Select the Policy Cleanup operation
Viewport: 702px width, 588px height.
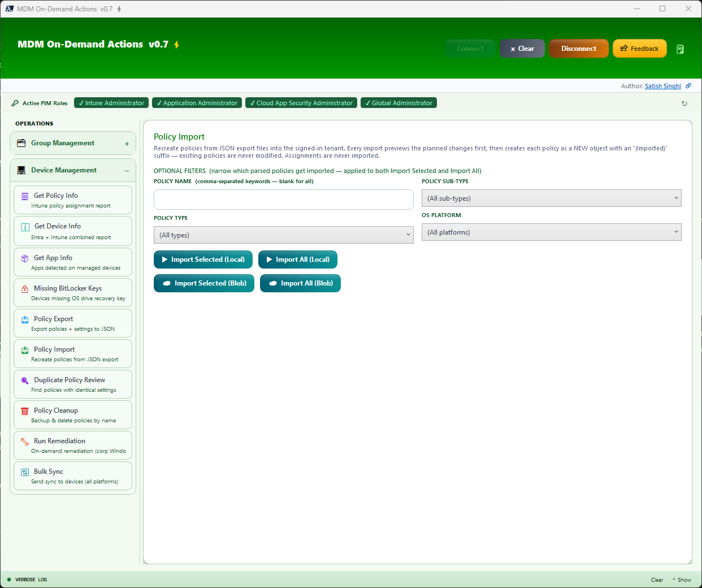coord(73,414)
